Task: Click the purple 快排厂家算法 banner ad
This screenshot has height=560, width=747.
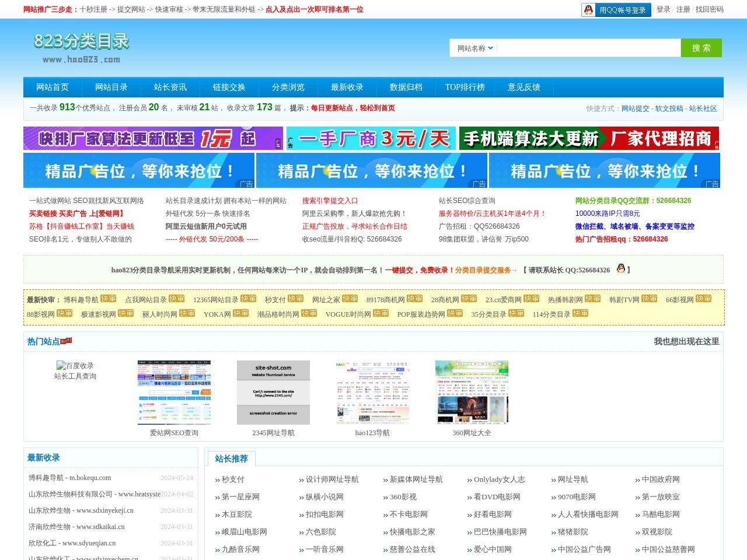Action: click(153, 138)
